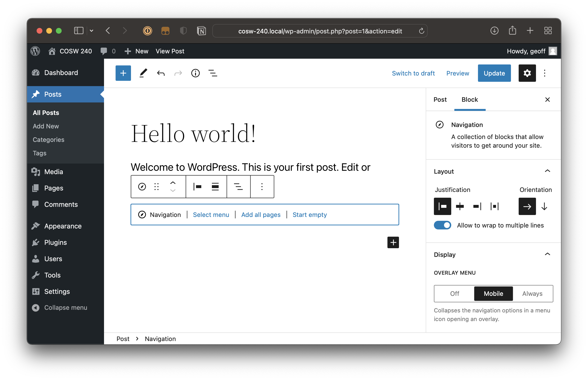588x380 pixels.
Task: Set orientation to vertical
Action: [x=544, y=206]
